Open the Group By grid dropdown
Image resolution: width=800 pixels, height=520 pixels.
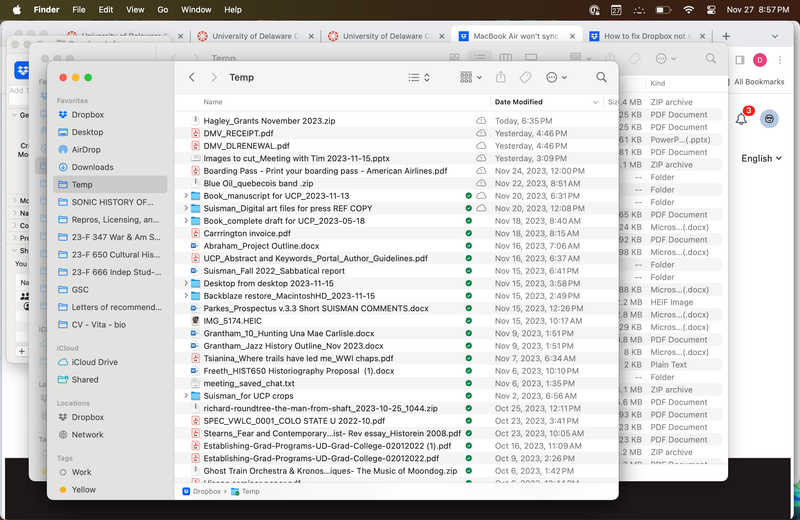(471, 77)
